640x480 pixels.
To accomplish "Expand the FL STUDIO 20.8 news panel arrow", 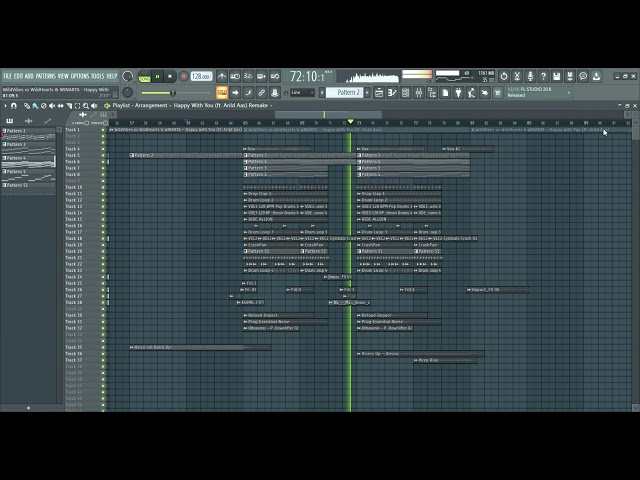I will 569,93.
